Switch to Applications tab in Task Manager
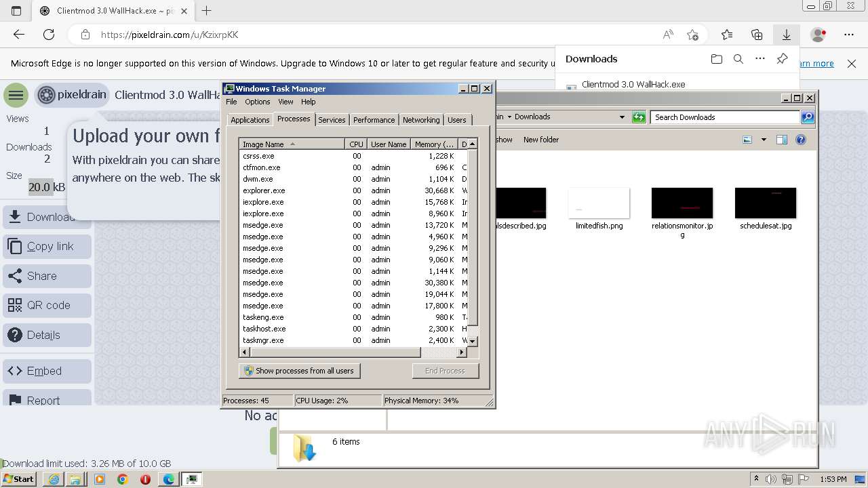Viewport: 868px width, 488px height. tap(250, 120)
